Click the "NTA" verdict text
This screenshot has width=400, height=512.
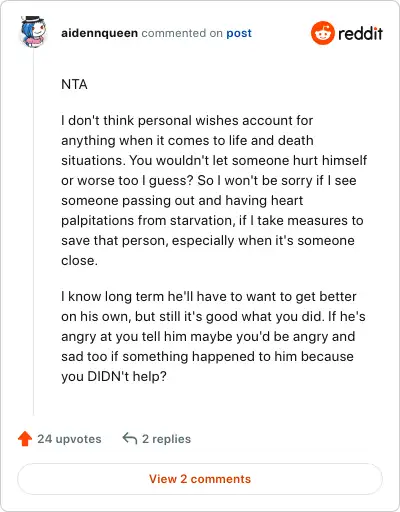tap(74, 84)
